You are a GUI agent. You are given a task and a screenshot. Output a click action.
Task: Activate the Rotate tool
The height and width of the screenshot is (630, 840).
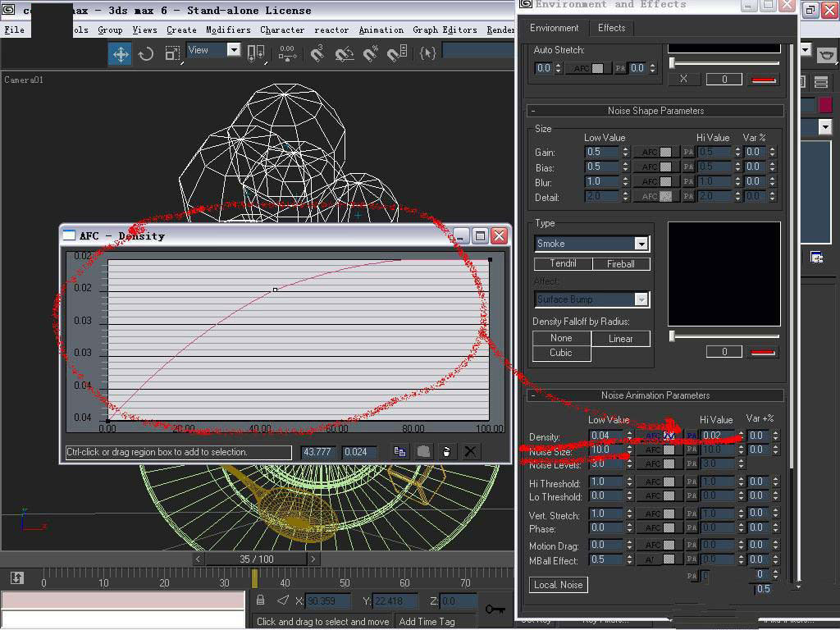pos(146,53)
